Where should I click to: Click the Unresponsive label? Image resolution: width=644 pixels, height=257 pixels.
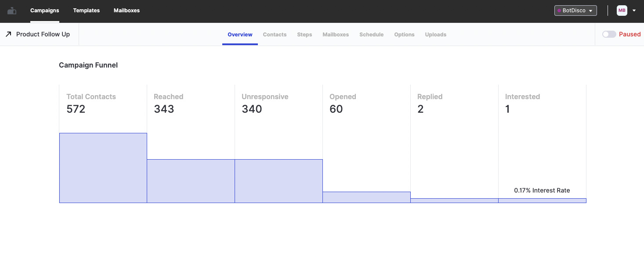[265, 96]
